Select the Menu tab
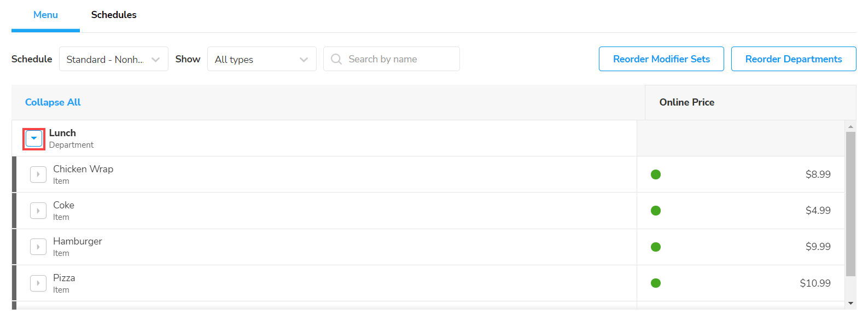Image resolution: width=868 pixels, height=326 pixels. coord(45,15)
